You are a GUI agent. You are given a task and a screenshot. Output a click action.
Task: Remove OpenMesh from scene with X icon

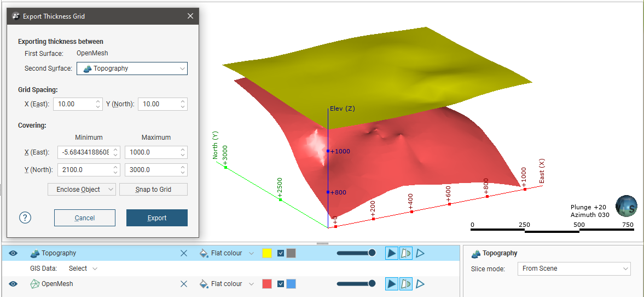pyautogui.click(x=184, y=284)
